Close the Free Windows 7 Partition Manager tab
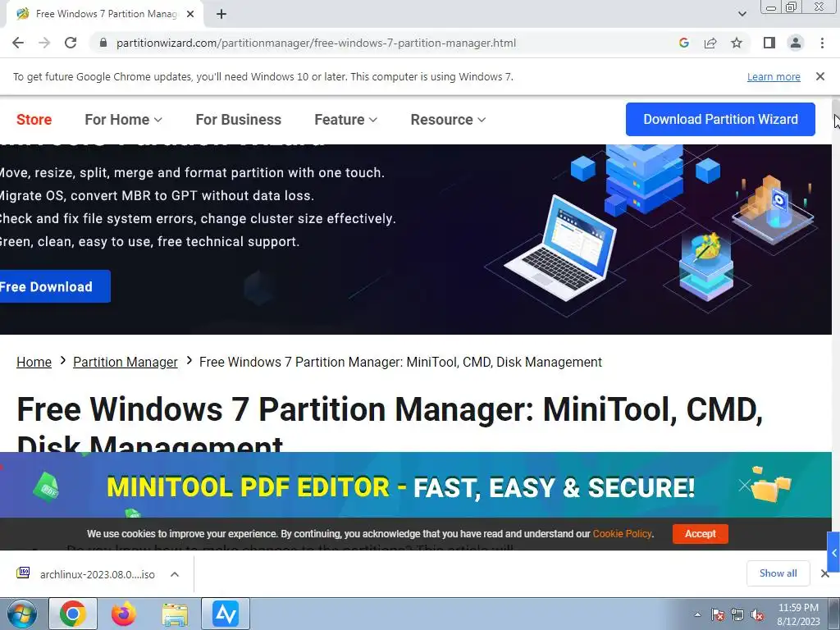840x630 pixels. pos(190,15)
